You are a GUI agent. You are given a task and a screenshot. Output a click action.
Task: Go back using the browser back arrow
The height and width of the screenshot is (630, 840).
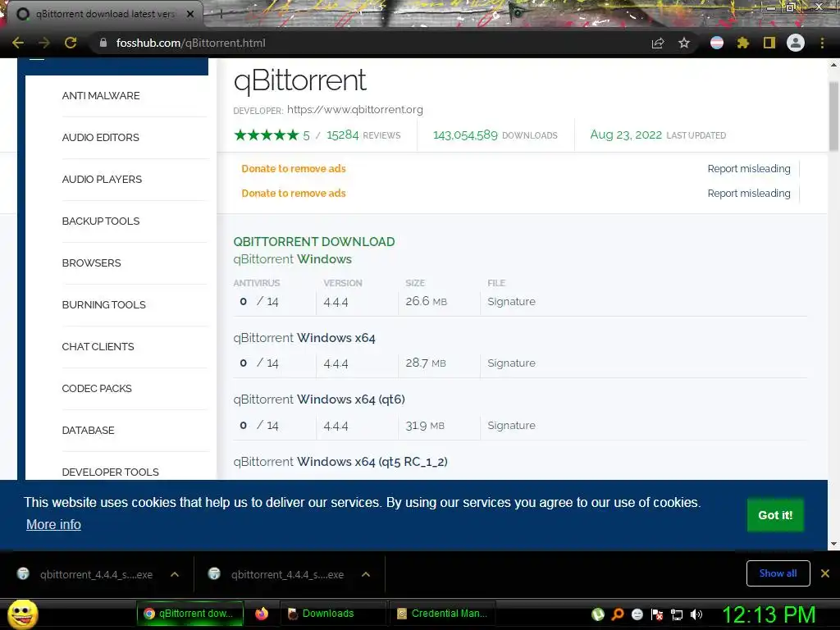[18, 43]
